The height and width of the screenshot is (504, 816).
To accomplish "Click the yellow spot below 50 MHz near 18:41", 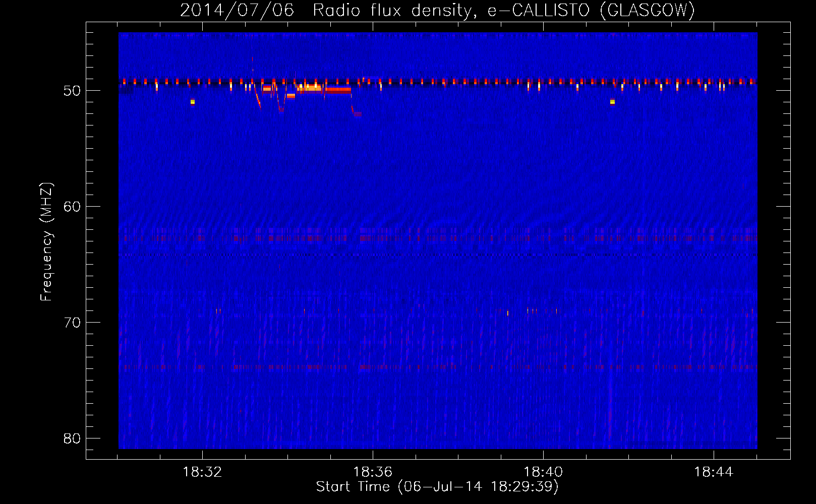I will 612,102.
